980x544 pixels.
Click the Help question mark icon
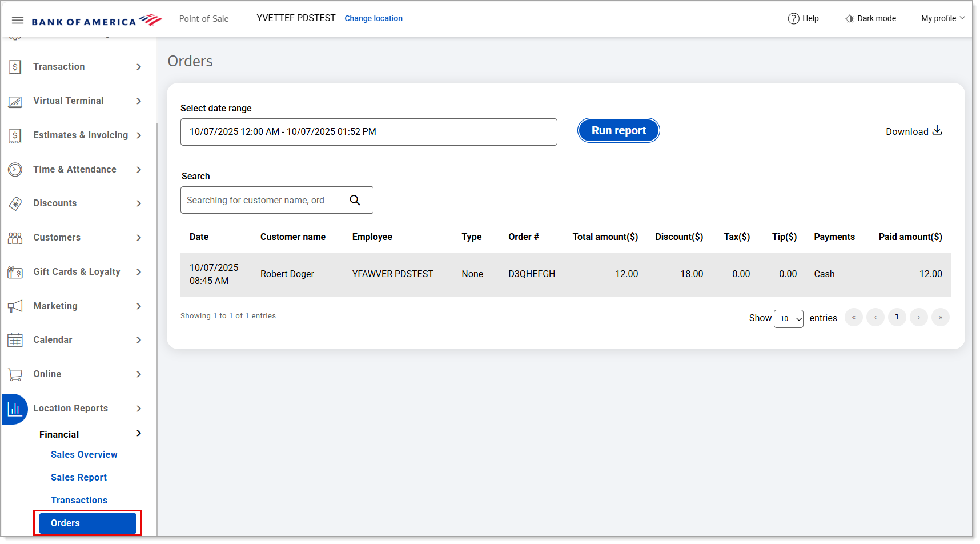click(793, 18)
